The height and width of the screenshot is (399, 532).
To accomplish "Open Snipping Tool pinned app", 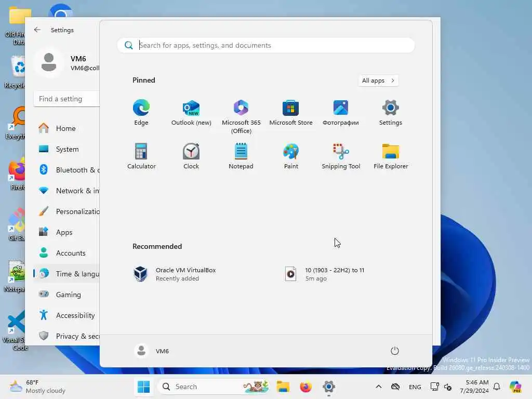I will point(341,156).
